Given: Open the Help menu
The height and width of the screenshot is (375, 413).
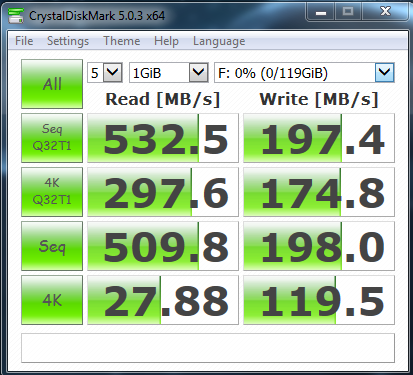Looking at the screenshot, I should [166, 41].
